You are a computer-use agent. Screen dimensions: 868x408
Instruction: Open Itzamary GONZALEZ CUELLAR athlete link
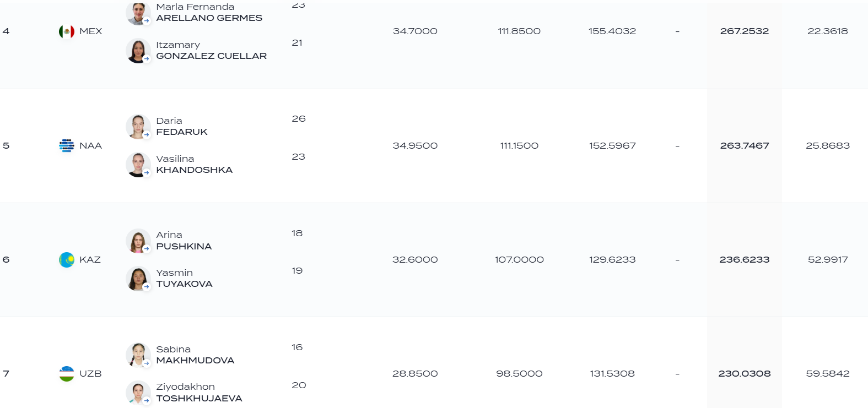pos(212,51)
